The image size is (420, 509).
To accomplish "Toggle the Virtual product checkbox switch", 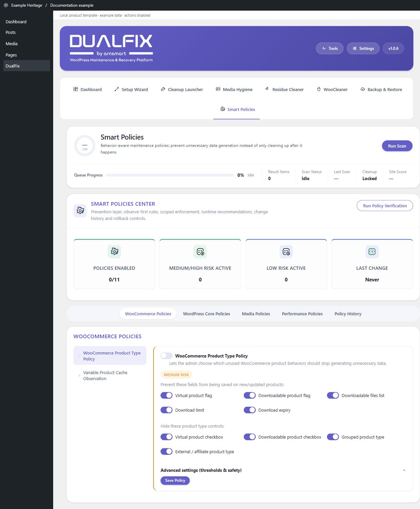I will pyautogui.click(x=166, y=437).
